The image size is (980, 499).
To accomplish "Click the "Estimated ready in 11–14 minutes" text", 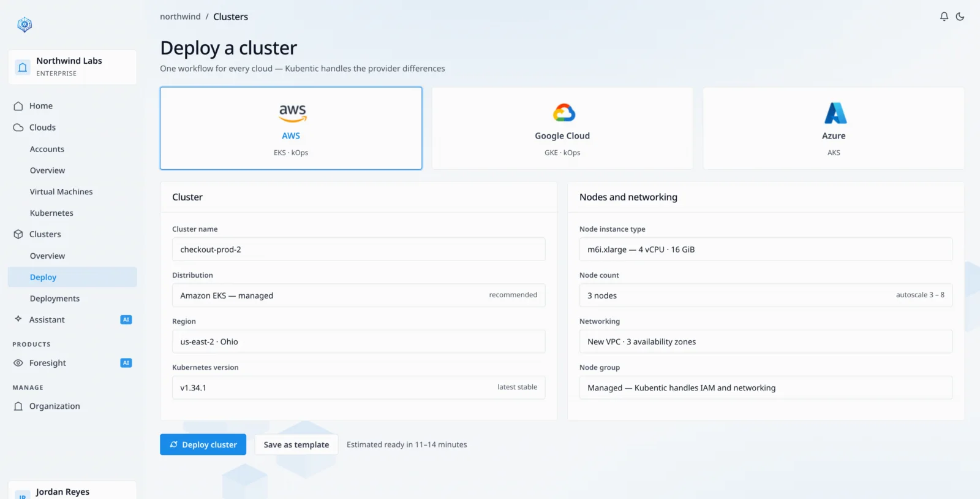I will point(407,444).
